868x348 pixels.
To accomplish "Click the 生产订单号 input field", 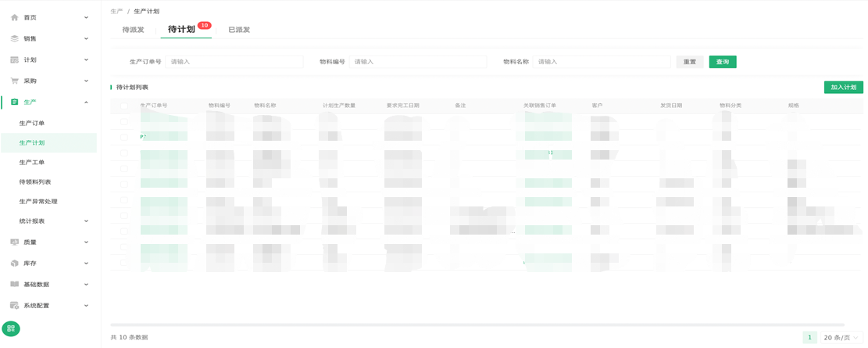I will 234,62.
